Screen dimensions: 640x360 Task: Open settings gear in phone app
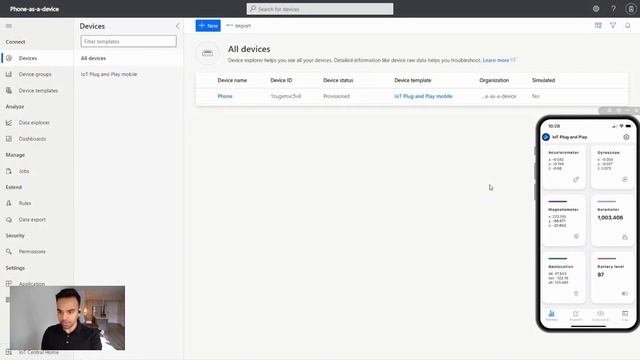[x=626, y=137]
